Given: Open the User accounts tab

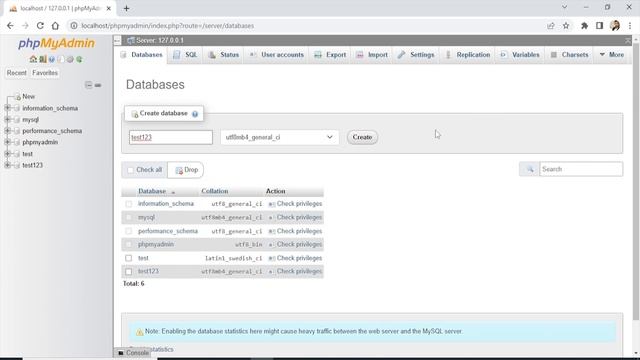Looking at the screenshot, I should click(x=277, y=55).
